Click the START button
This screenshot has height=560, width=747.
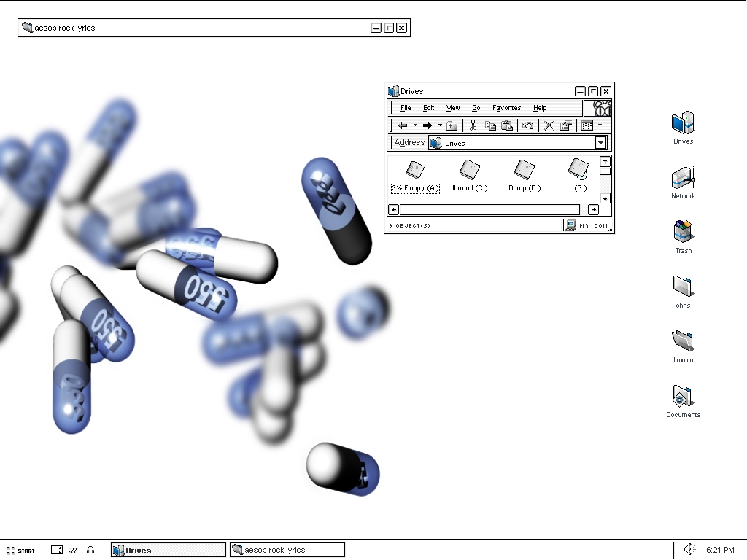click(x=21, y=551)
